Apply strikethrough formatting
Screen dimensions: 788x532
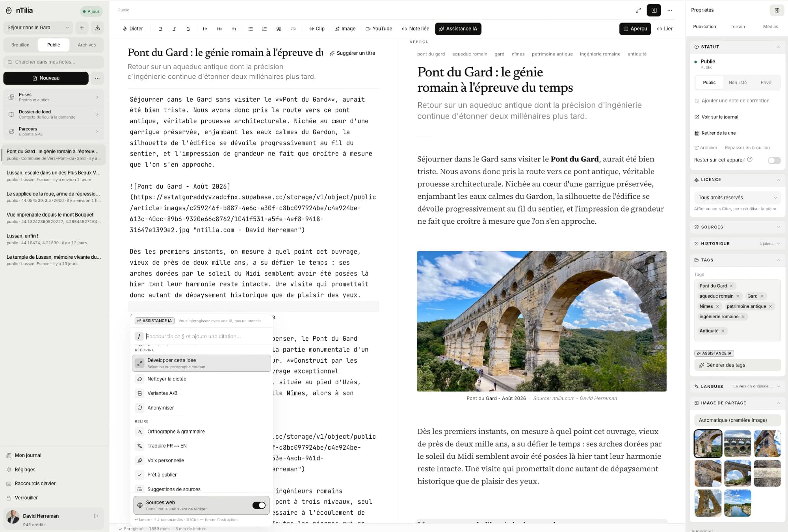[188, 29]
